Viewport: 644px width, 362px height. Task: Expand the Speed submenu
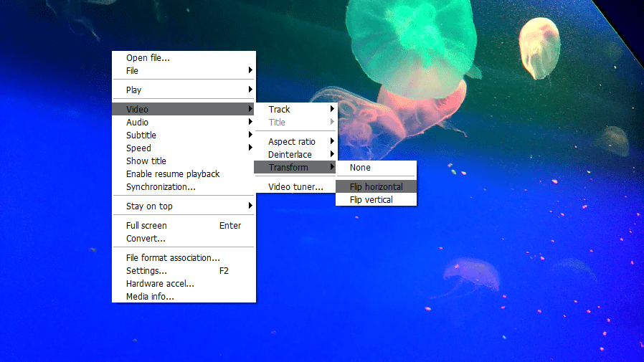coord(184,148)
